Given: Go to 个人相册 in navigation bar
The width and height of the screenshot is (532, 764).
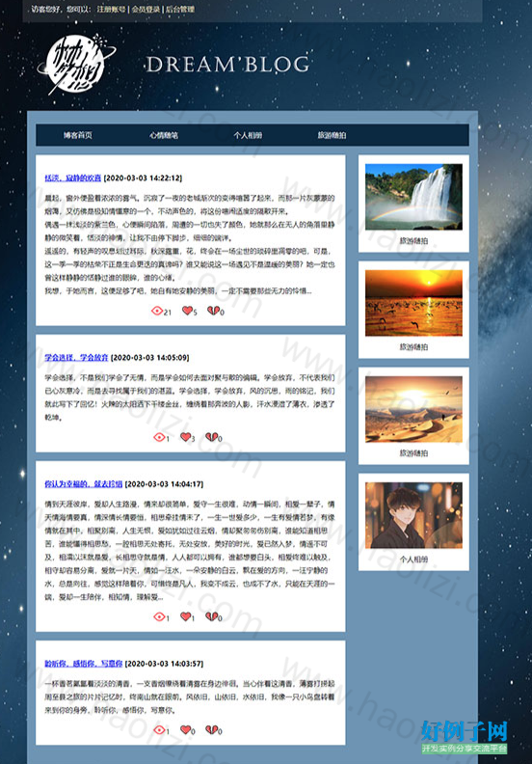Looking at the screenshot, I should [248, 135].
